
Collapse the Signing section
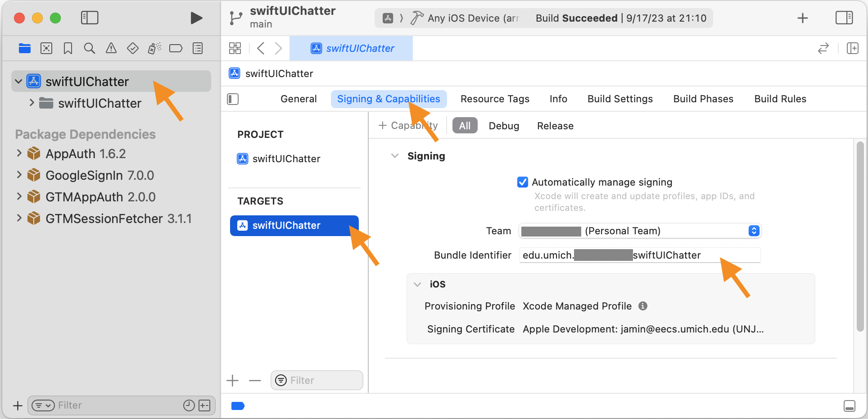[395, 156]
